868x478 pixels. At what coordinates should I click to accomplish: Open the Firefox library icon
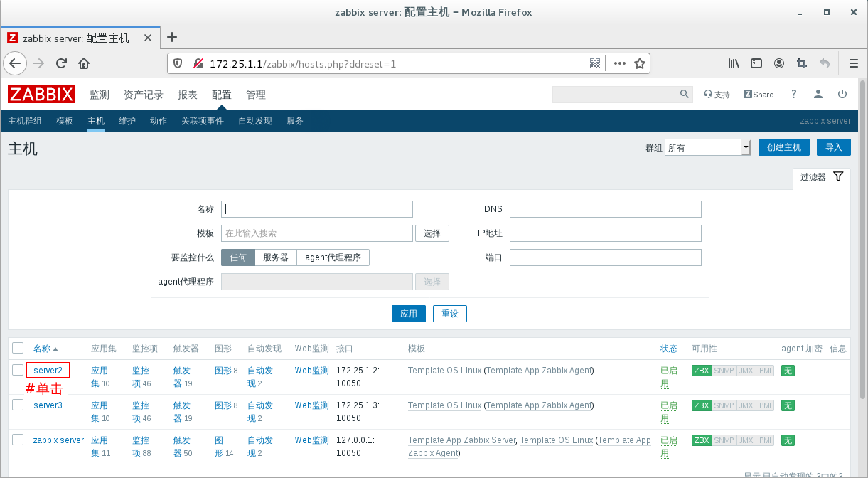[x=734, y=63]
